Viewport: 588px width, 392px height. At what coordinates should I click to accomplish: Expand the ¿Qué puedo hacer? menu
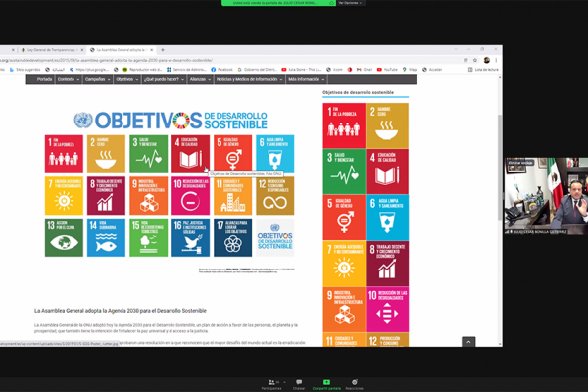pos(165,79)
